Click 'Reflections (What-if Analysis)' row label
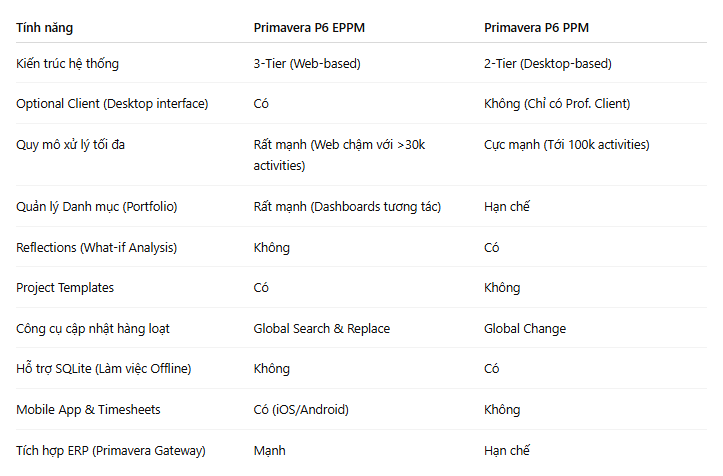The image size is (723, 476). (x=96, y=247)
